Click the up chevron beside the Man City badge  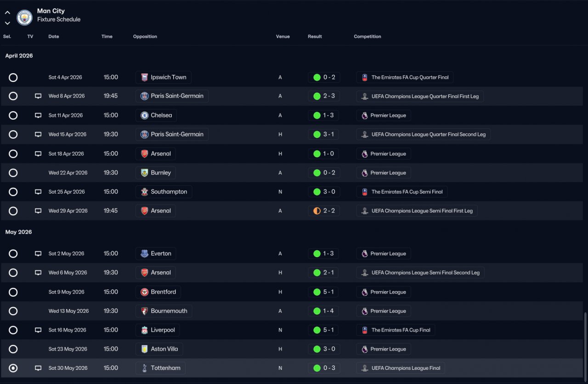[x=7, y=12]
